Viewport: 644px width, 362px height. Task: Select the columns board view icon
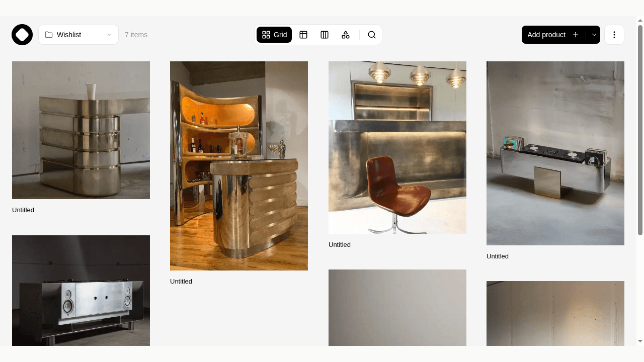click(x=325, y=35)
